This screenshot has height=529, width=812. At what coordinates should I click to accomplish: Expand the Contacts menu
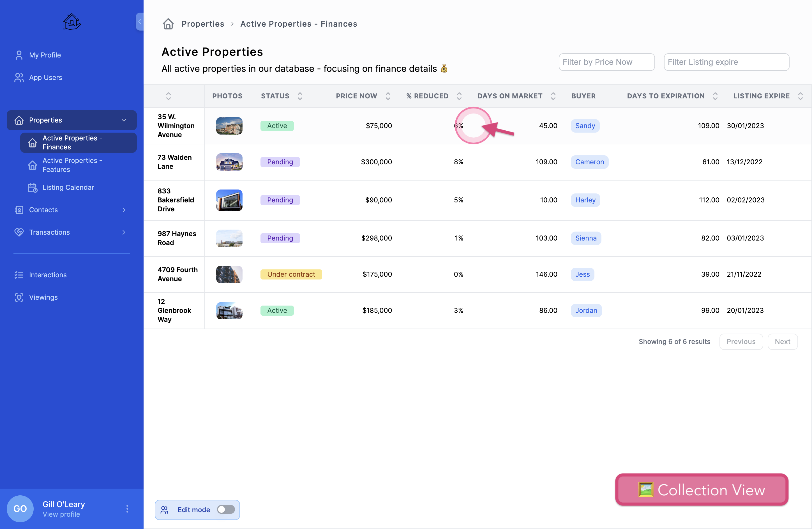124,210
